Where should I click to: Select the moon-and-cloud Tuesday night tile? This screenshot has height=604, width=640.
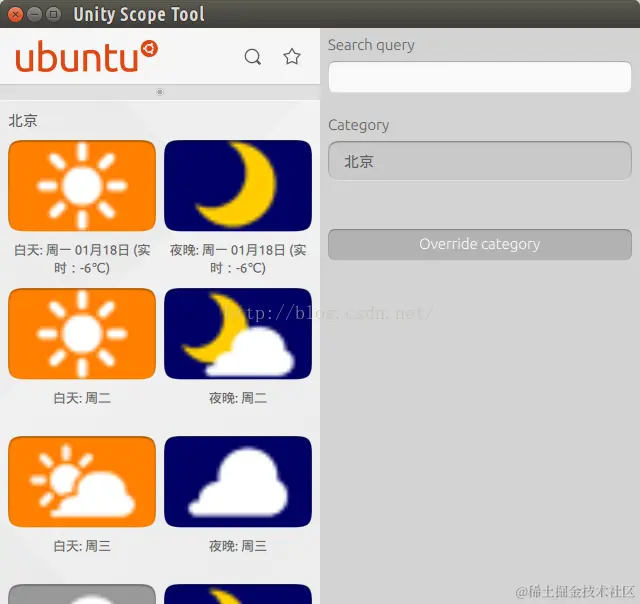[x=238, y=333]
